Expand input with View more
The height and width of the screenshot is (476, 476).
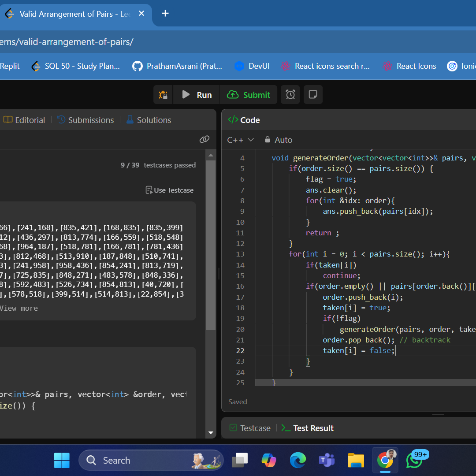pyautogui.click(x=19, y=308)
